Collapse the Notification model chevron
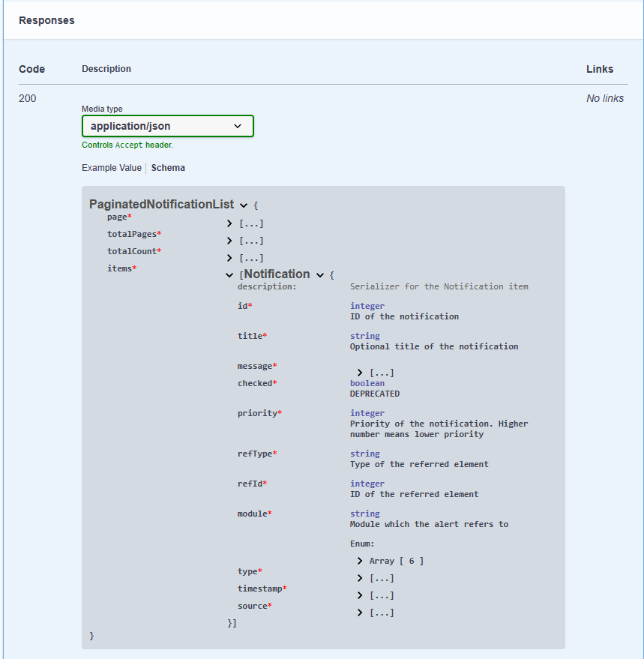 coord(320,275)
